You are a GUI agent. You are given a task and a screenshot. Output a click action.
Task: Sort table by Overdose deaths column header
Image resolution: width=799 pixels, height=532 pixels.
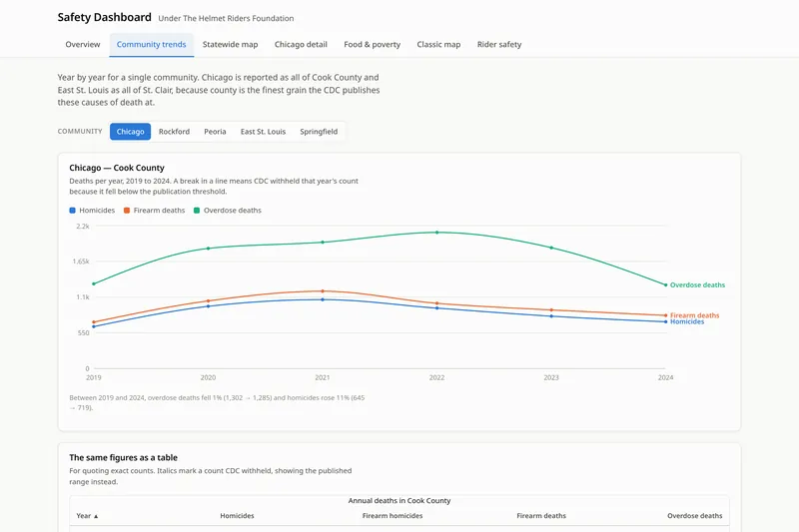pos(694,516)
